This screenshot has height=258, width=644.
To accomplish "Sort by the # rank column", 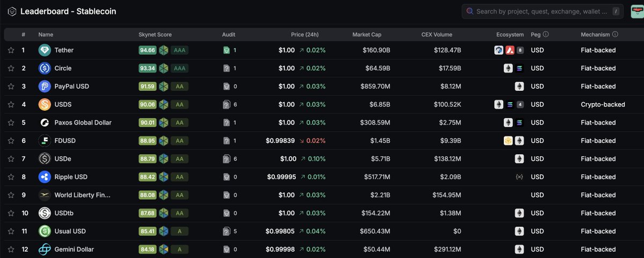I will point(24,34).
